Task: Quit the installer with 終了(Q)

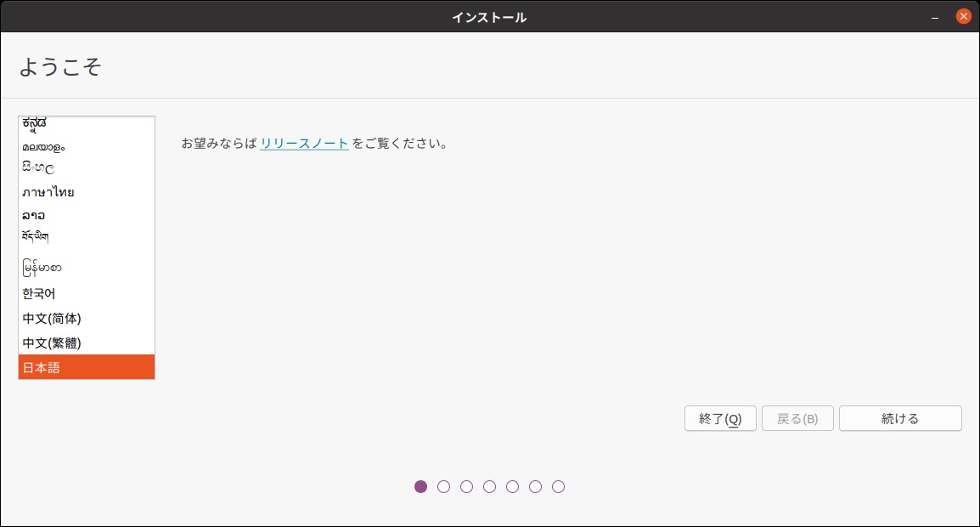Action: (719, 418)
